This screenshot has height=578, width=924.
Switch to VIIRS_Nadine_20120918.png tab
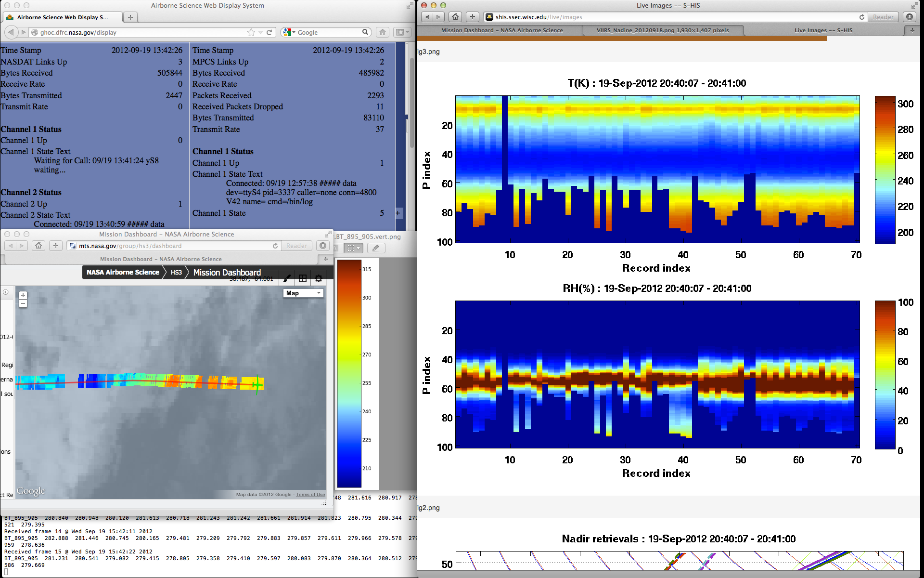662,30
